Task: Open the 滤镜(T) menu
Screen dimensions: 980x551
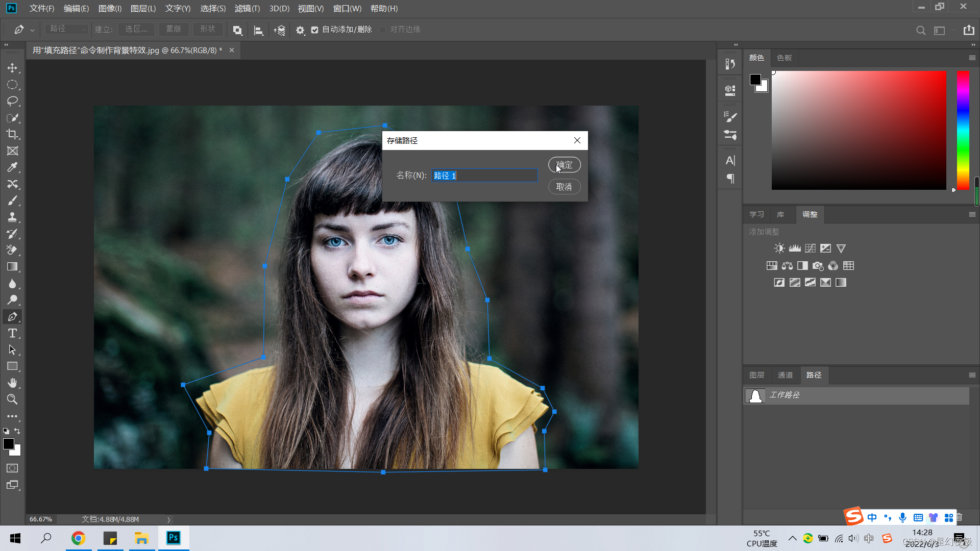Action: point(247,9)
